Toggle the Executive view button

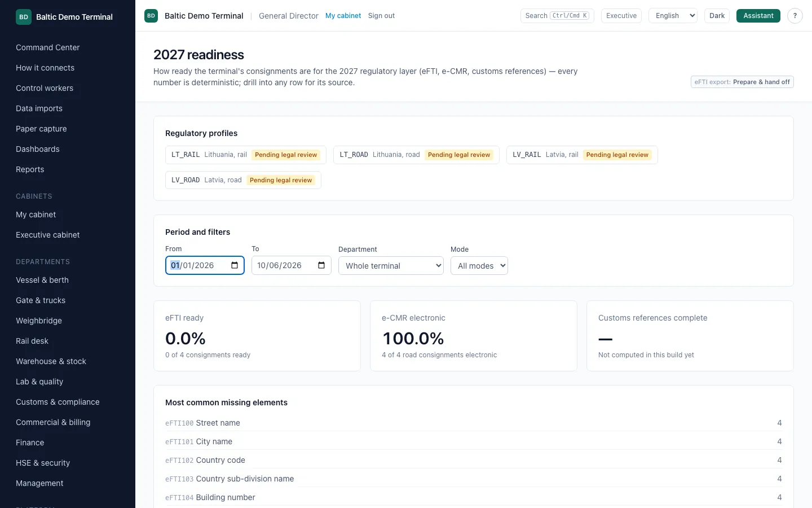pyautogui.click(x=621, y=16)
